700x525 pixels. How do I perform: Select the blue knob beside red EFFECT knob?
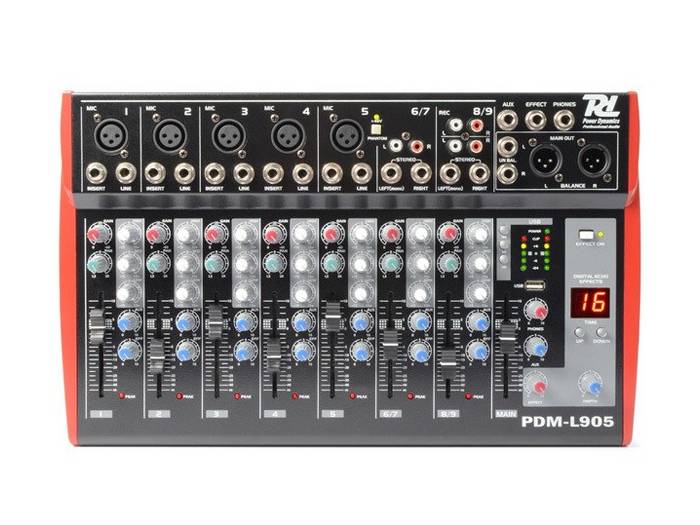click(592, 385)
